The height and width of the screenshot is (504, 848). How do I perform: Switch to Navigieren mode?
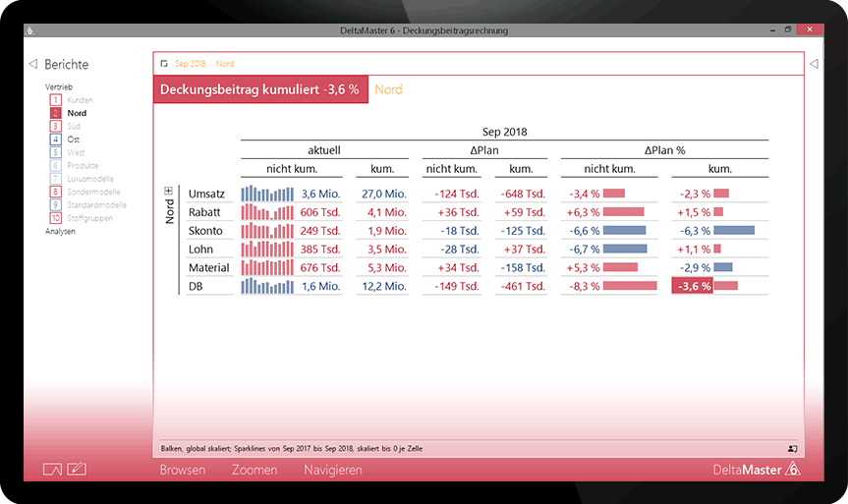click(x=333, y=470)
